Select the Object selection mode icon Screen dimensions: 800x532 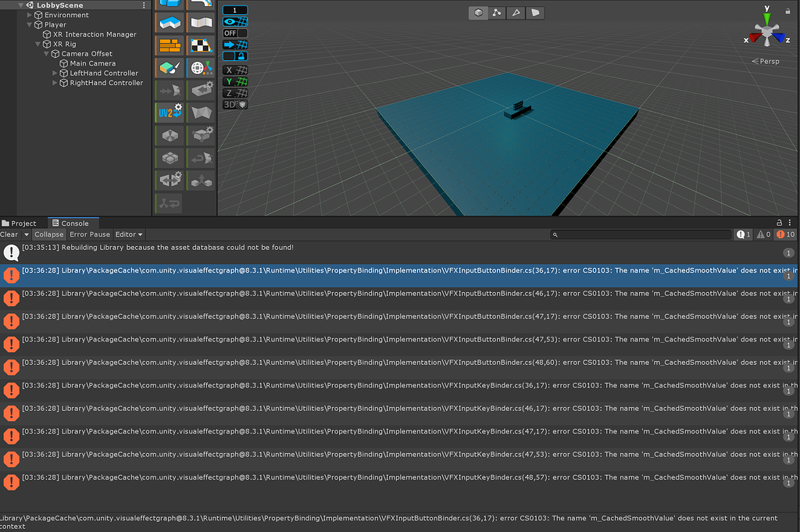pos(478,12)
